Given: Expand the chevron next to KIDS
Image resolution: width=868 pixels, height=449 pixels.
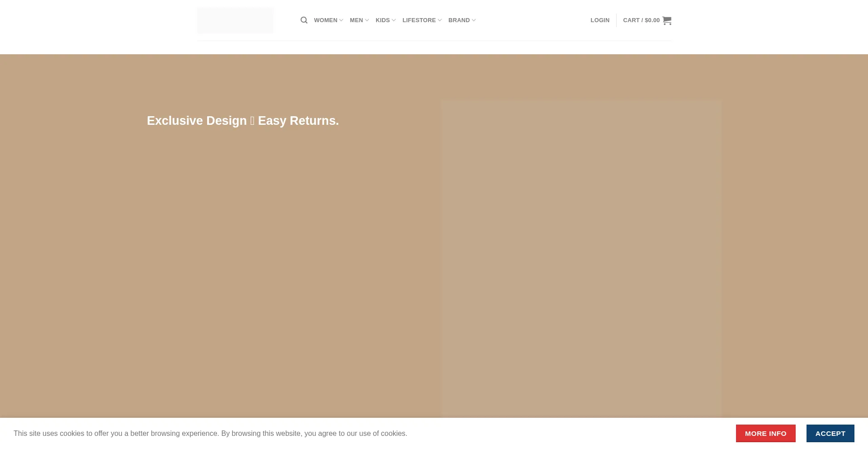Looking at the screenshot, I should (394, 20).
